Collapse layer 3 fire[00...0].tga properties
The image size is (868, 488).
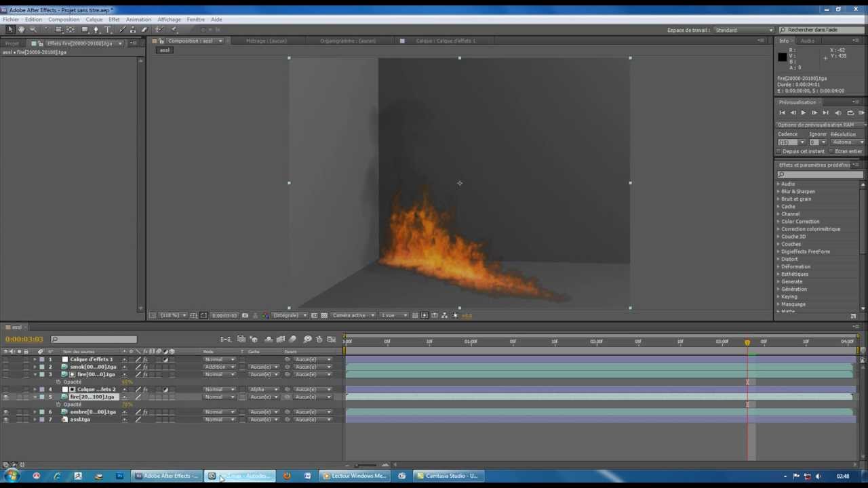point(35,374)
